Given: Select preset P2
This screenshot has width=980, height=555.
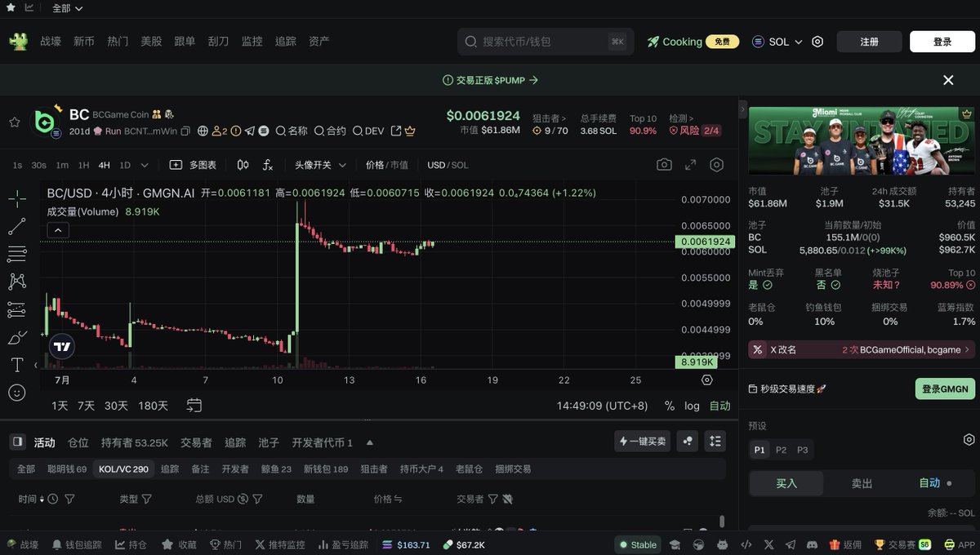Looking at the screenshot, I should [782, 450].
